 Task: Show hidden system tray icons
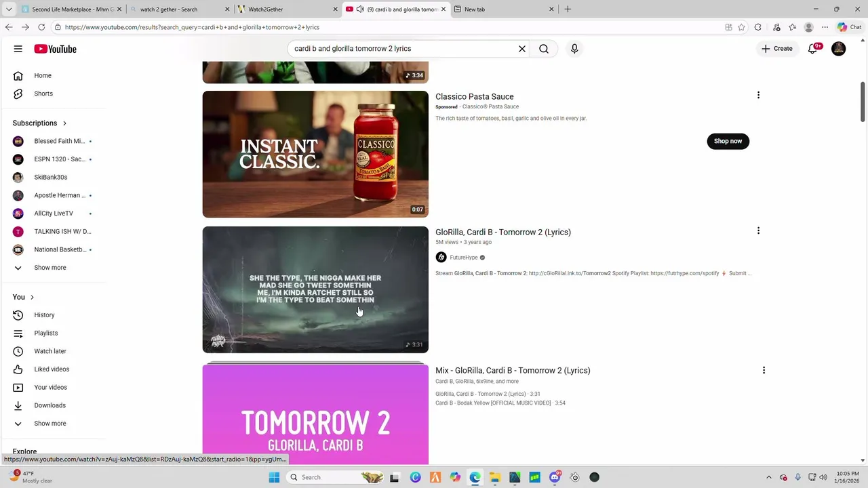(769, 477)
